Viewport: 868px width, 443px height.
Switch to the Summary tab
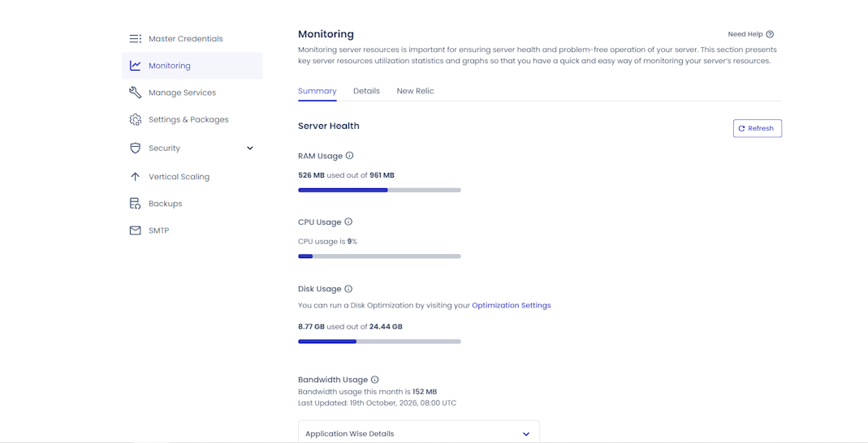coord(317,91)
